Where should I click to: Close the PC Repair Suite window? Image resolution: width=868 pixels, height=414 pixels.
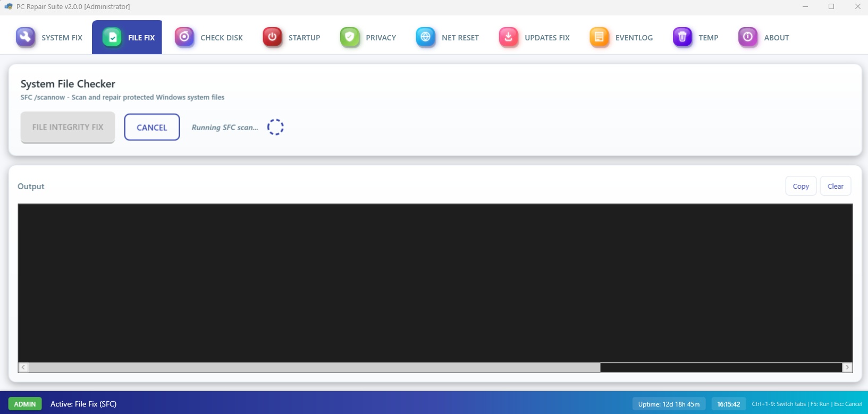[857, 6]
